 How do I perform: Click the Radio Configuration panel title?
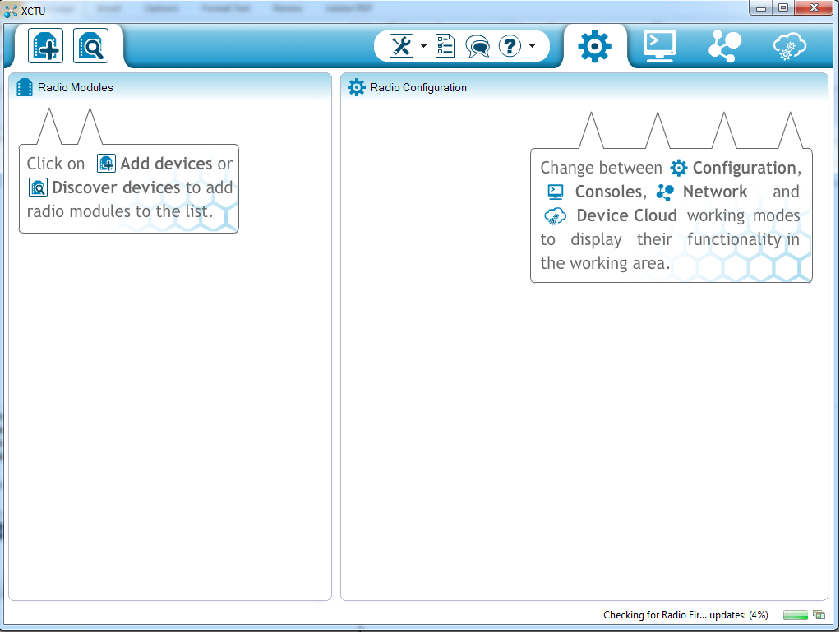point(418,87)
